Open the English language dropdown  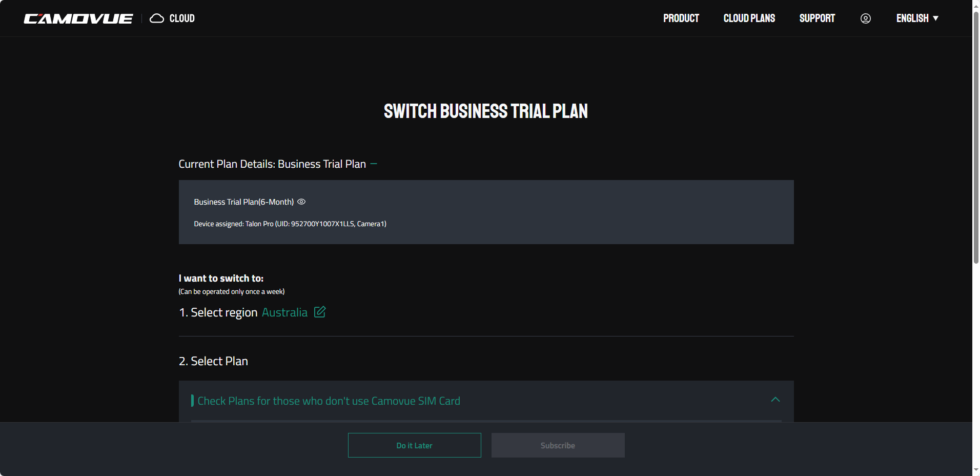click(917, 18)
